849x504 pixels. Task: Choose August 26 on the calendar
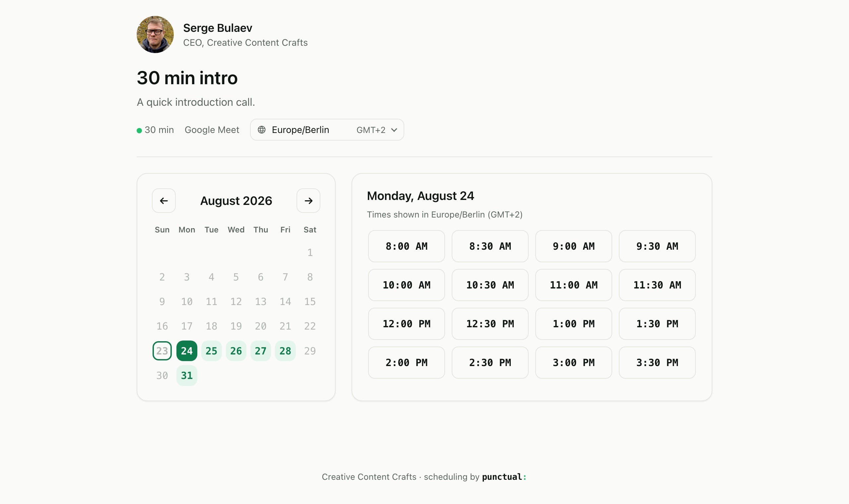tap(236, 351)
